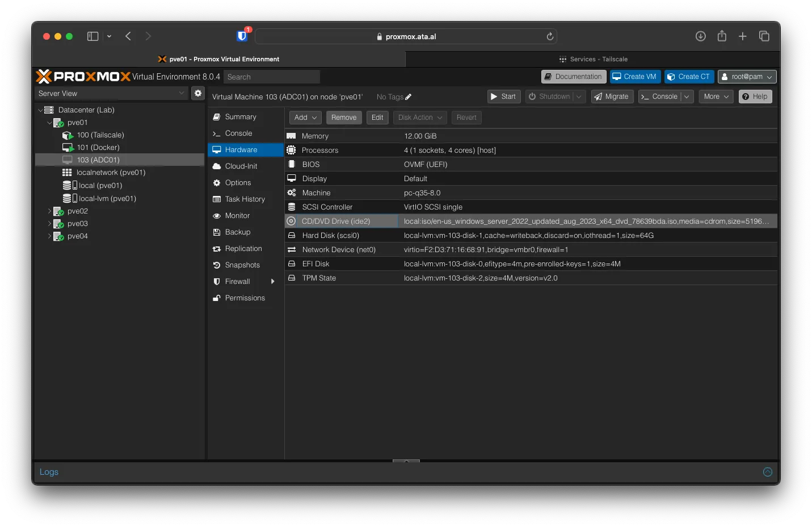The image size is (812, 527).
Task: Click the Machine cogs icon
Action: point(292,193)
